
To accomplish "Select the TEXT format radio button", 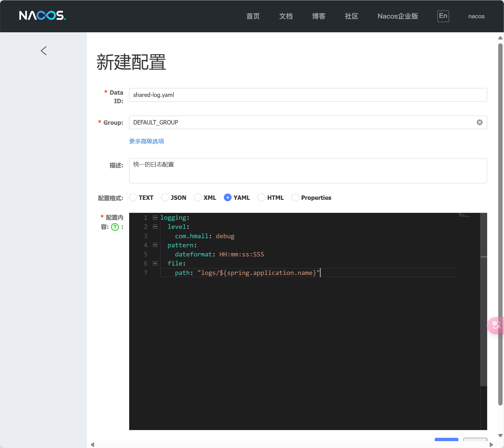I will 133,198.
